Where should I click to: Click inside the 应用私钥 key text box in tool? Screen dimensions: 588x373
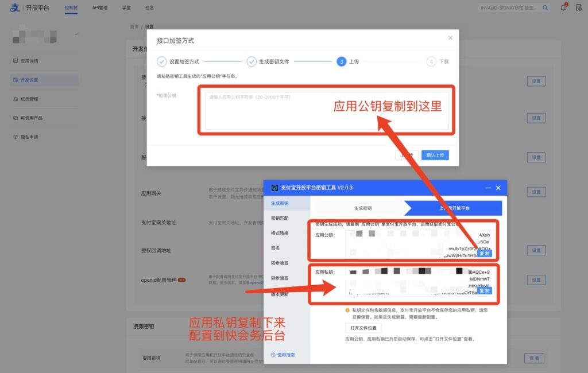pos(419,281)
